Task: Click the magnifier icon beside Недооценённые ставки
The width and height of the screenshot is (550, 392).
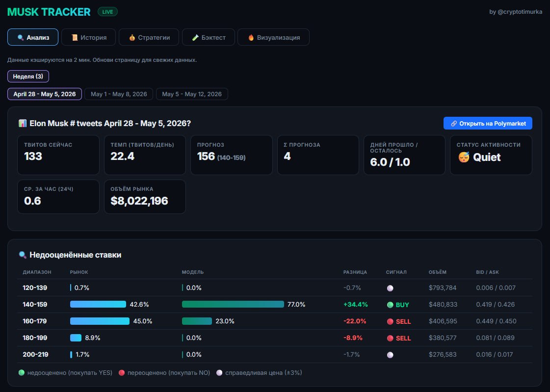Action: coord(23,255)
